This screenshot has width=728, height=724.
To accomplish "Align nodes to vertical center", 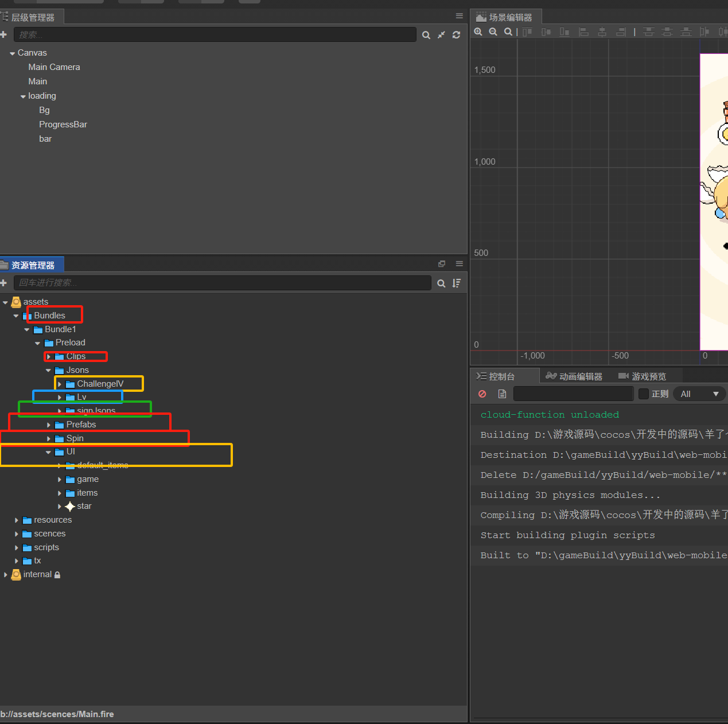I will click(x=546, y=32).
